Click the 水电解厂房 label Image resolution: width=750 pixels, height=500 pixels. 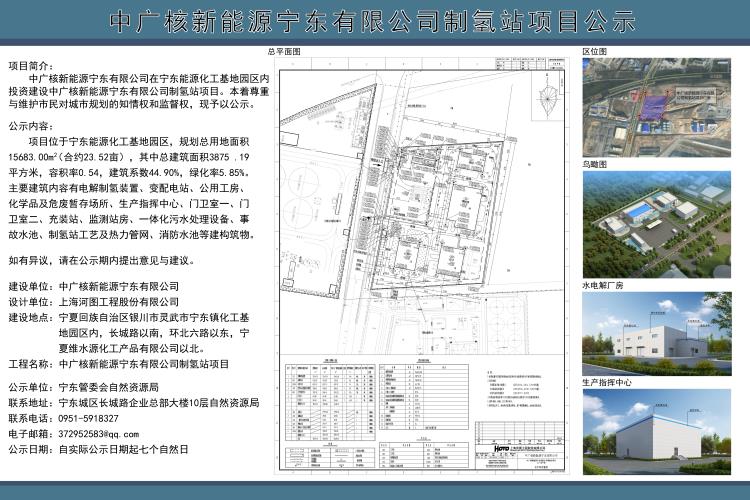point(603,285)
